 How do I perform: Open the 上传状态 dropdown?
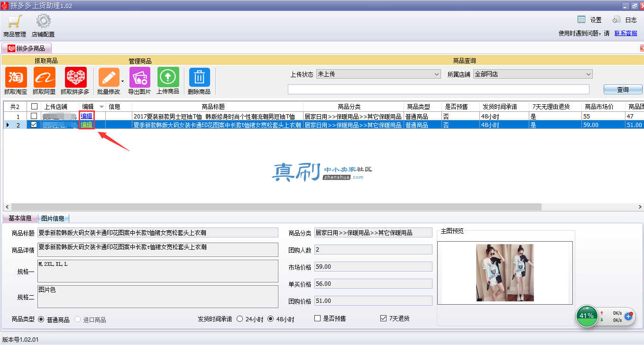click(378, 74)
